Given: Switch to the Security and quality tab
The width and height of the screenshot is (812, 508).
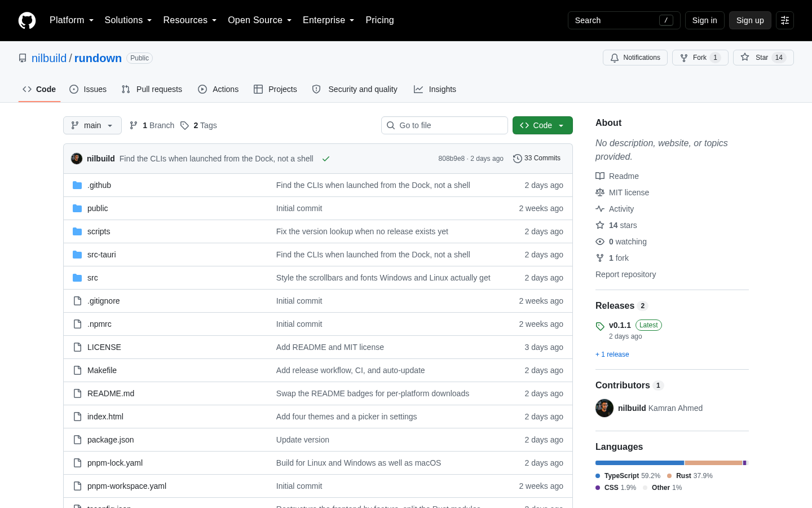Looking at the screenshot, I should (355, 89).
